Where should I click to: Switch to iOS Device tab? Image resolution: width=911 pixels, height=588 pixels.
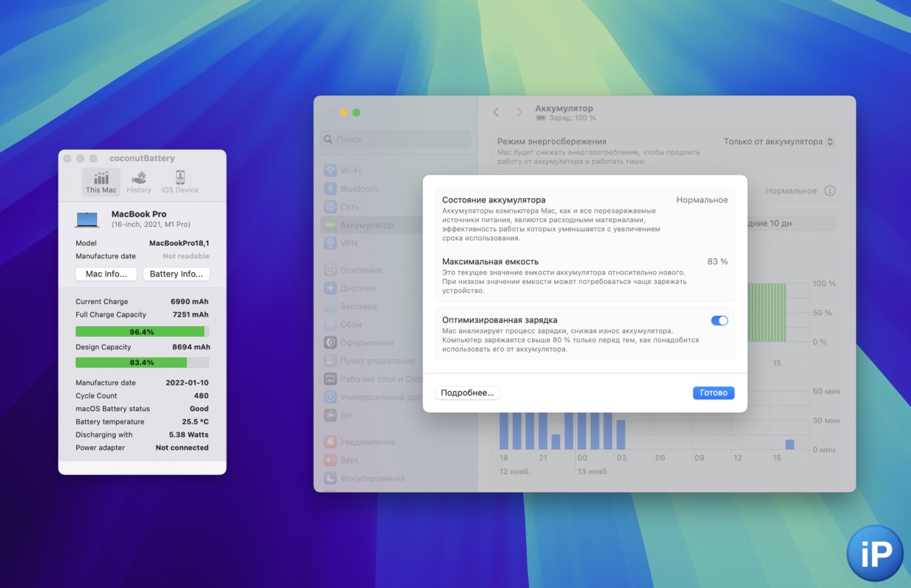[x=180, y=182]
